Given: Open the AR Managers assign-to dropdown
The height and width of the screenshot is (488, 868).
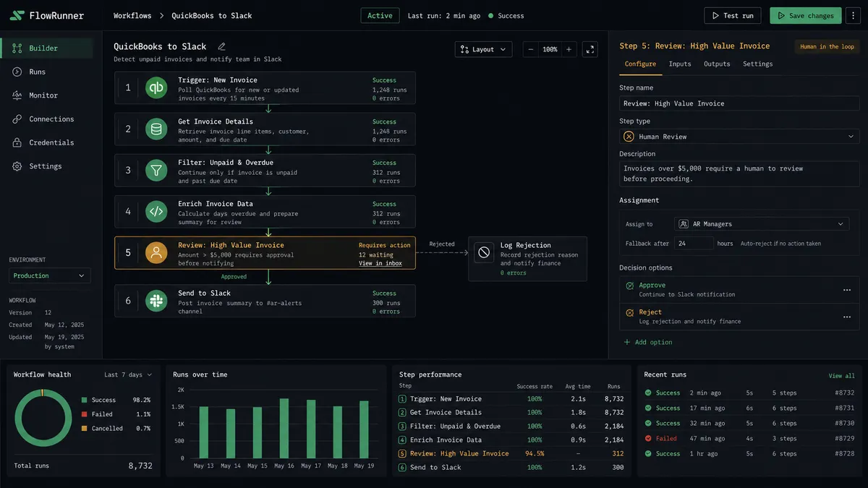Looking at the screenshot, I should 762,224.
